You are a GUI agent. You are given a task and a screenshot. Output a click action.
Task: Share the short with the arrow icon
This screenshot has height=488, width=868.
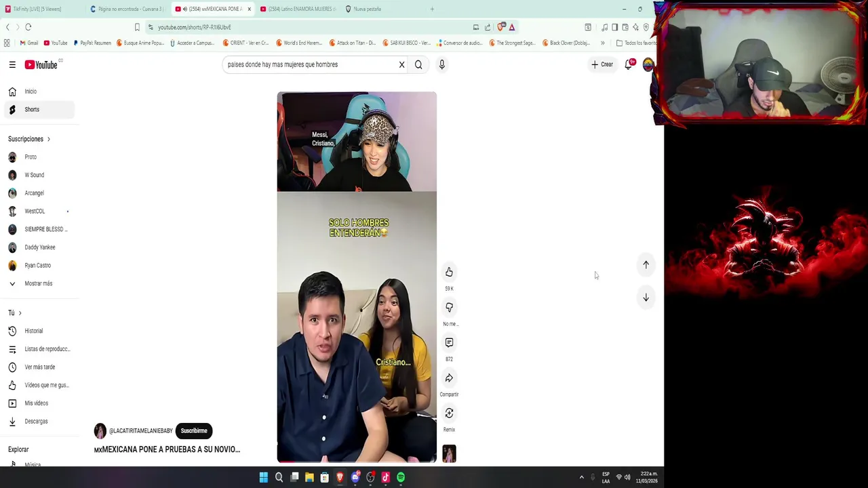(x=449, y=378)
